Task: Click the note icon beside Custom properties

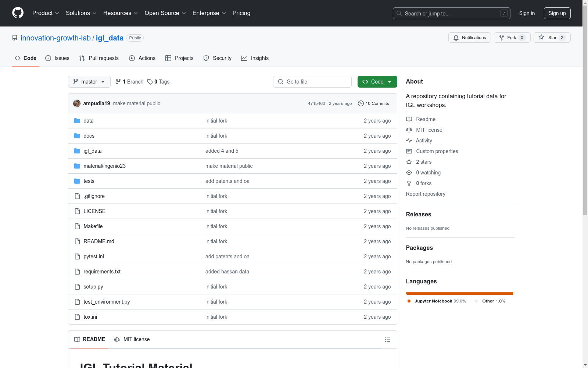Action: point(409,151)
